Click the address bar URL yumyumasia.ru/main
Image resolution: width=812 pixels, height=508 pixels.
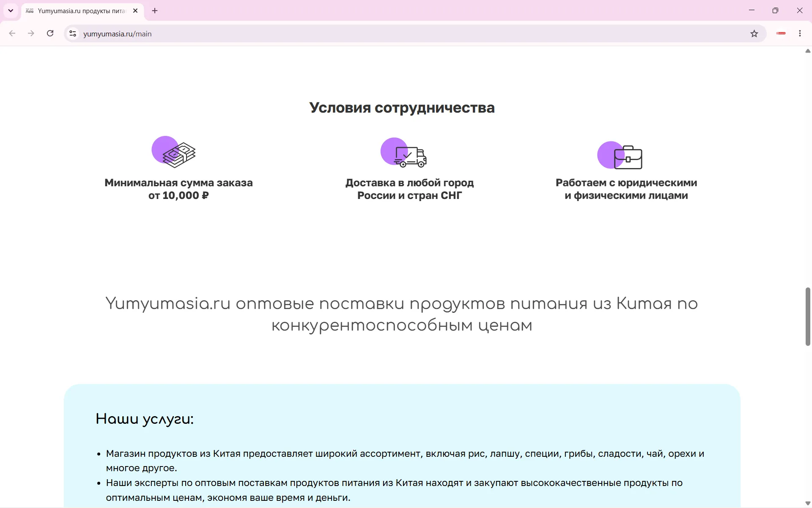118,34
